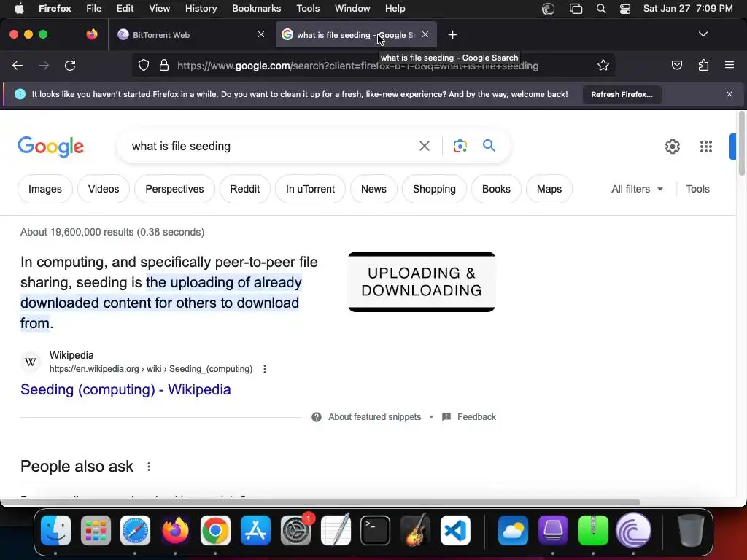Viewport: 747px width, 560px height.
Task: Filter results by Images
Action: tap(45, 189)
